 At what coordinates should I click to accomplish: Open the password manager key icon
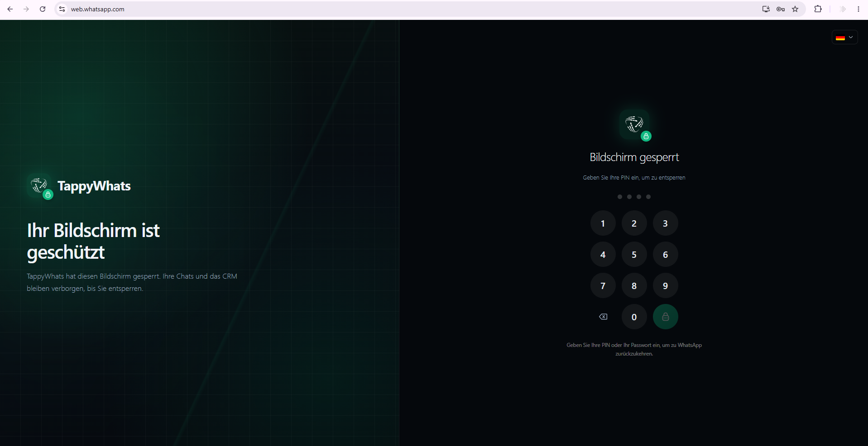tap(781, 9)
